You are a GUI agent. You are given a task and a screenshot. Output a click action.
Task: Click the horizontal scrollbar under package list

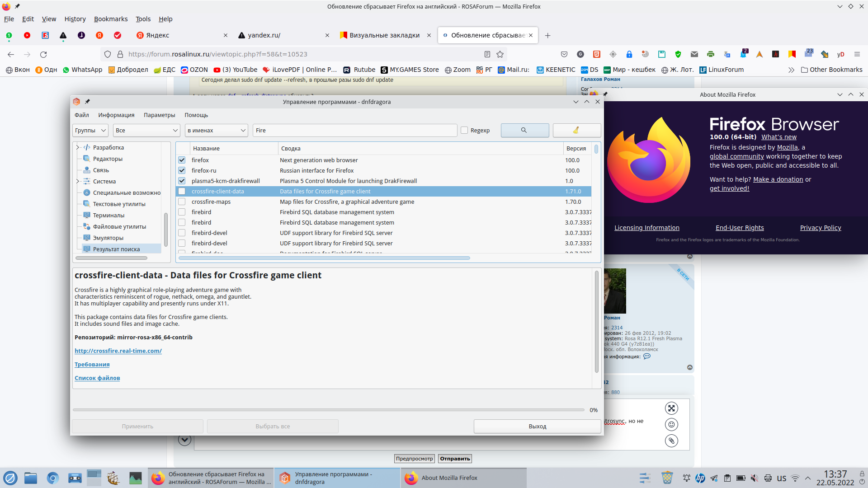[x=324, y=258]
